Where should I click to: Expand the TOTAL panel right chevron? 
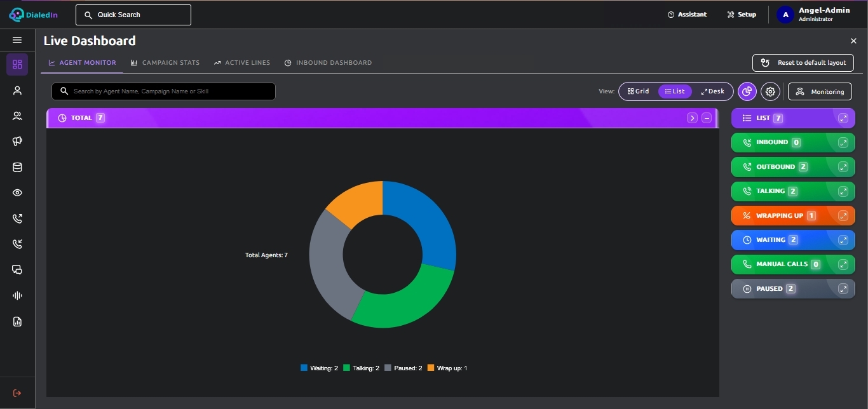pos(692,118)
